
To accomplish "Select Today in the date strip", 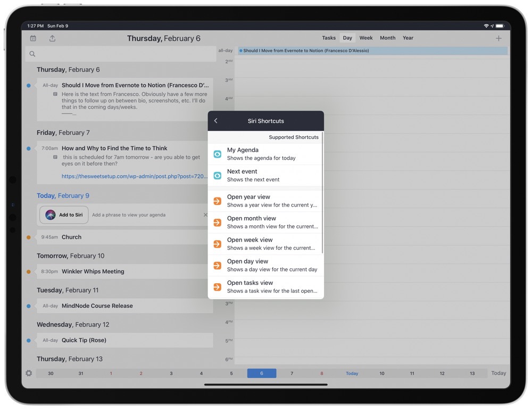I will pyautogui.click(x=352, y=373).
